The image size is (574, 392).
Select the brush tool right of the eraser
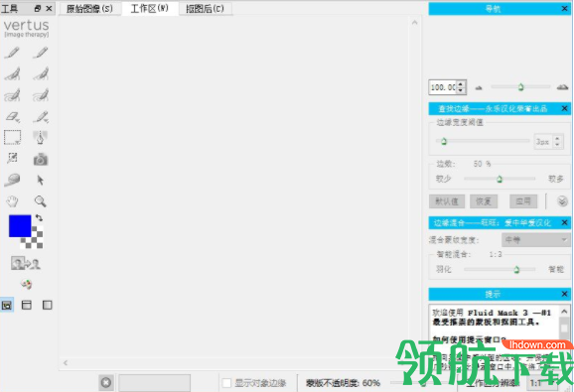point(41,117)
